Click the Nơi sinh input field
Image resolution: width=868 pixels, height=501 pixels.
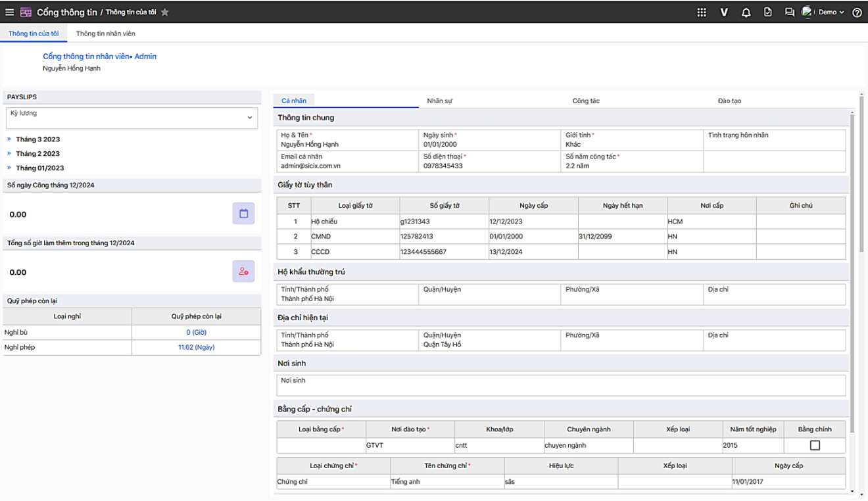coord(560,385)
